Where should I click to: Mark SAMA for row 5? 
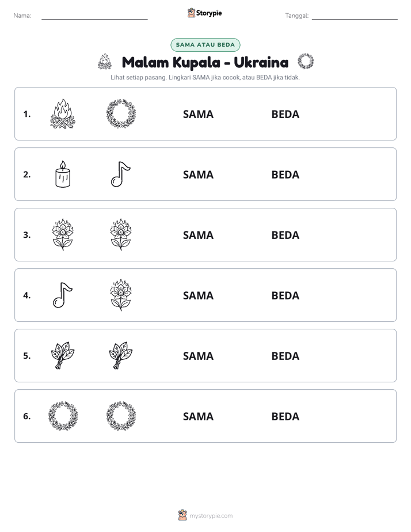click(198, 356)
